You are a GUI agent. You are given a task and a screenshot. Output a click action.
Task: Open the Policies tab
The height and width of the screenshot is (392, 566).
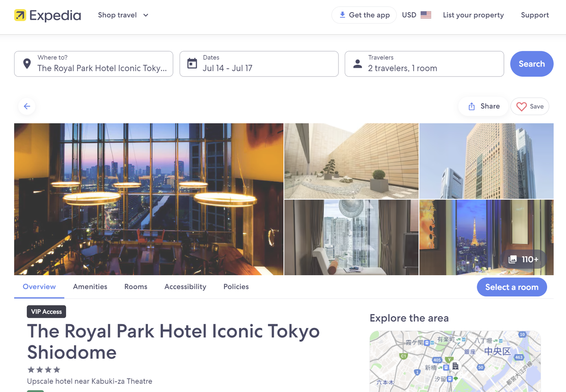pyautogui.click(x=236, y=287)
